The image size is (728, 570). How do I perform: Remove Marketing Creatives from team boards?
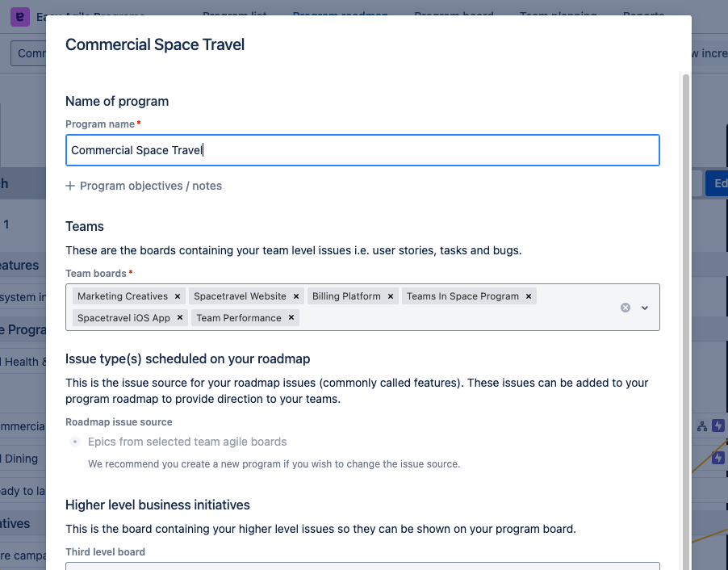[178, 296]
